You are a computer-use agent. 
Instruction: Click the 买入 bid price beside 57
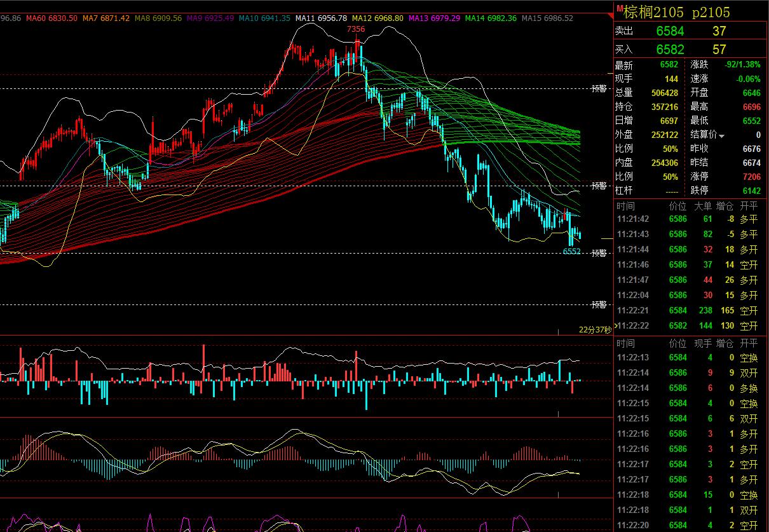click(x=670, y=50)
